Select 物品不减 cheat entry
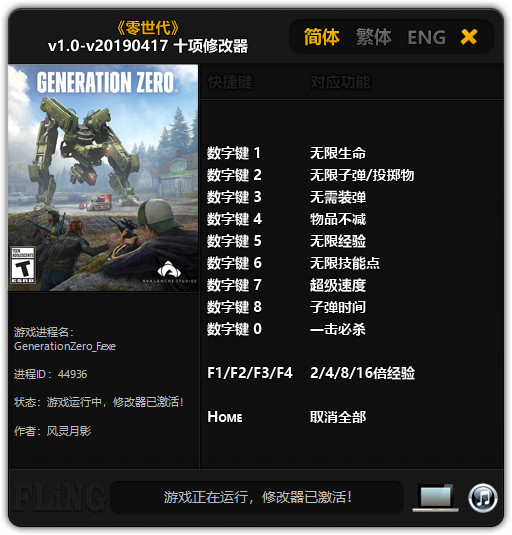This screenshot has height=535, width=512. [x=338, y=219]
